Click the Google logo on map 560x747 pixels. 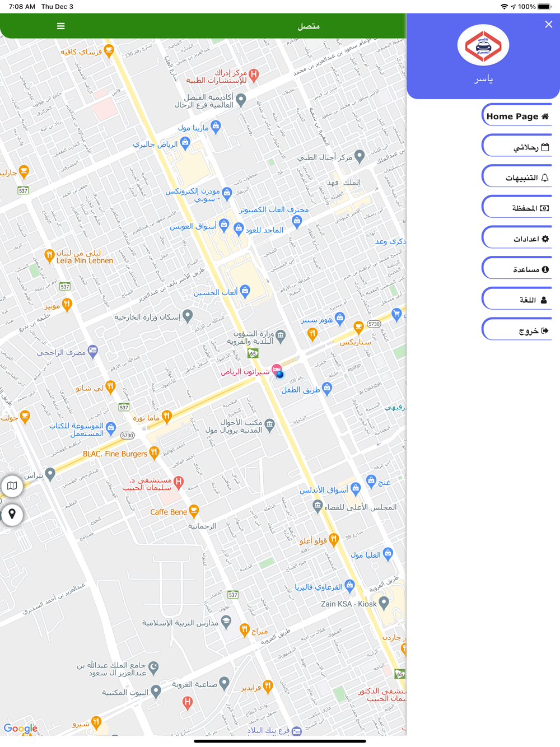pos(21,728)
